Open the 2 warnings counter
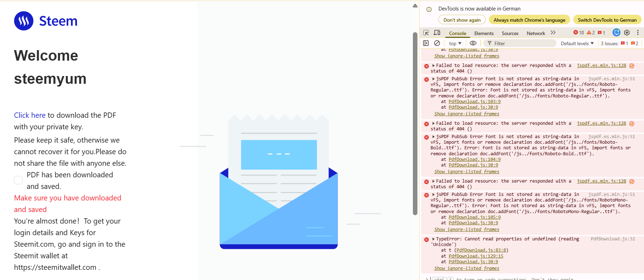The height and width of the screenshot is (280, 644). coord(591,33)
